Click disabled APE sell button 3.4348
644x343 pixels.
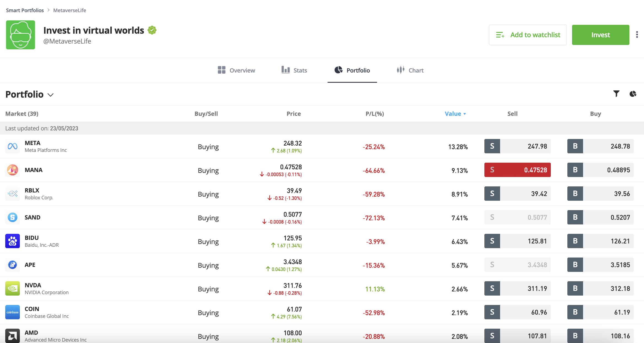517,265
